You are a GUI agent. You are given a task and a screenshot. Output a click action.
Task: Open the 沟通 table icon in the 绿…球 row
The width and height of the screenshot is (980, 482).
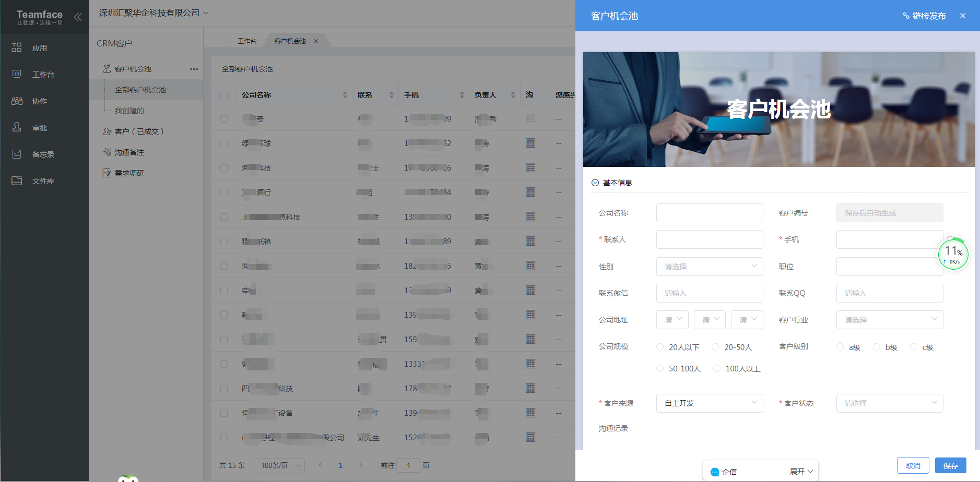click(x=530, y=143)
